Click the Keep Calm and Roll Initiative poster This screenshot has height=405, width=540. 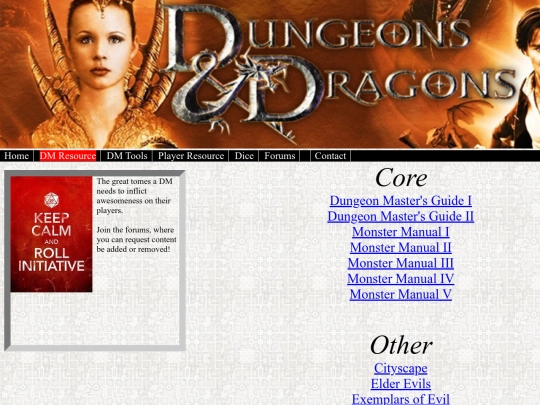(51, 234)
